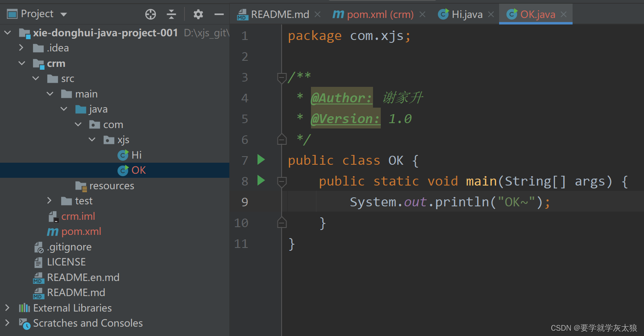Click the run gutter arrow beside class OK
The image size is (644, 336).
[261, 159]
